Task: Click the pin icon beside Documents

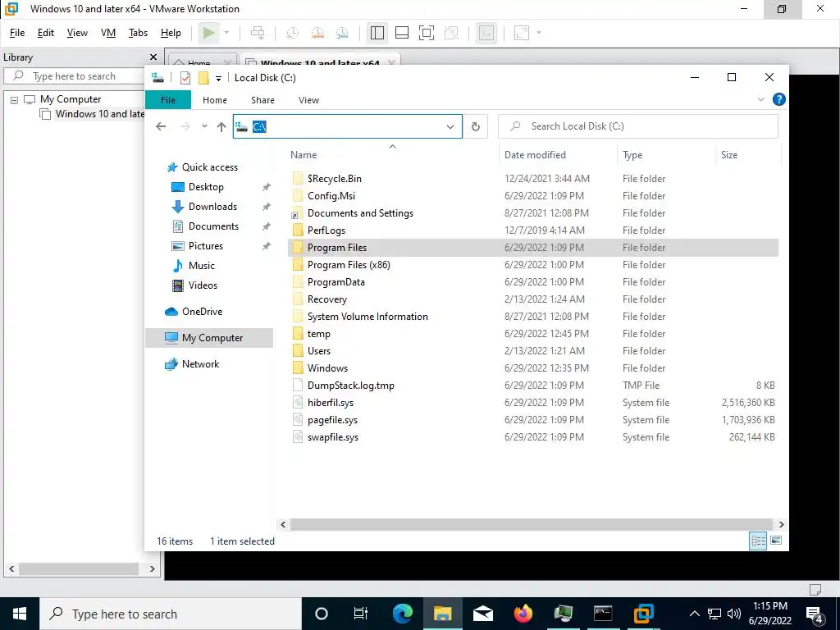Action: click(x=267, y=226)
